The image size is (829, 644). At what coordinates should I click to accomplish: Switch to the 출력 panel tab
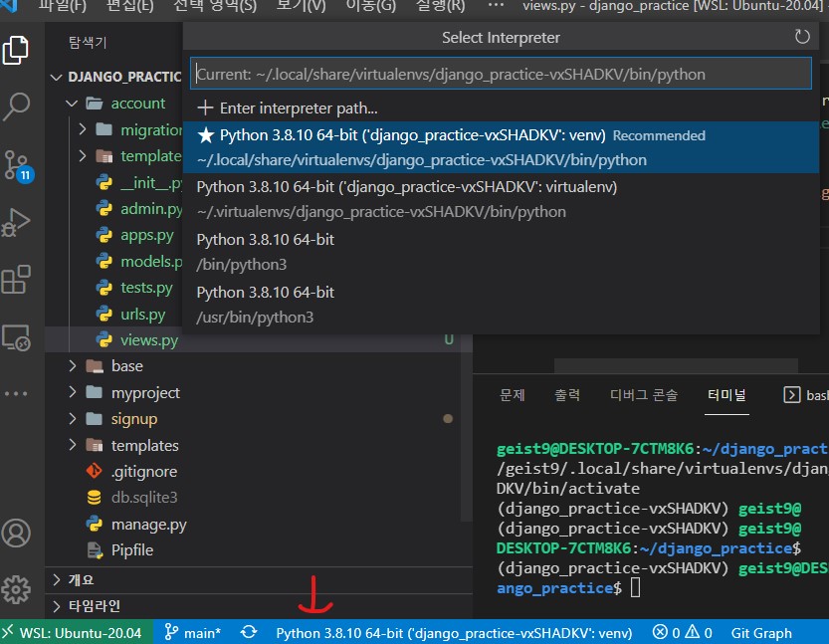(567, 395)
